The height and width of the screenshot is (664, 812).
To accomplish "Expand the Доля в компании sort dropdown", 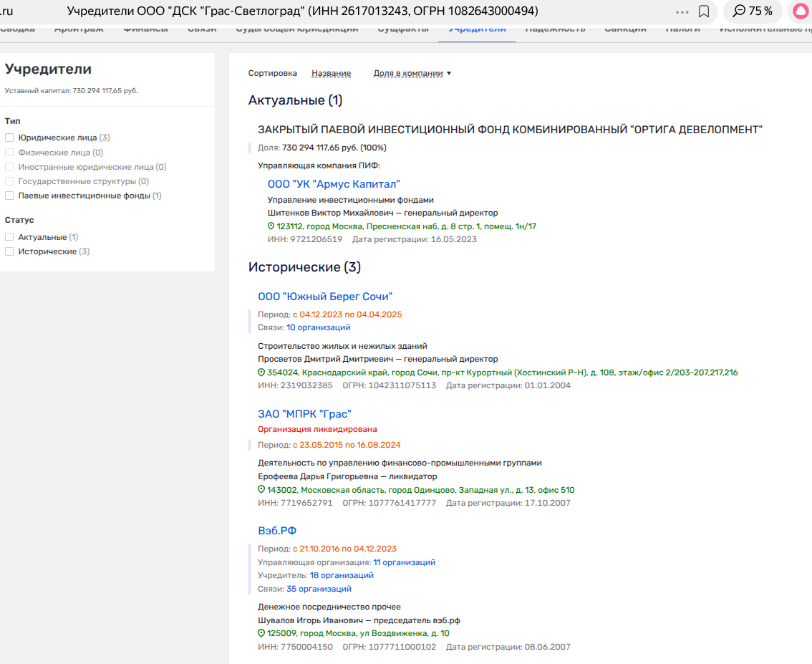I will tap(412, 73).
